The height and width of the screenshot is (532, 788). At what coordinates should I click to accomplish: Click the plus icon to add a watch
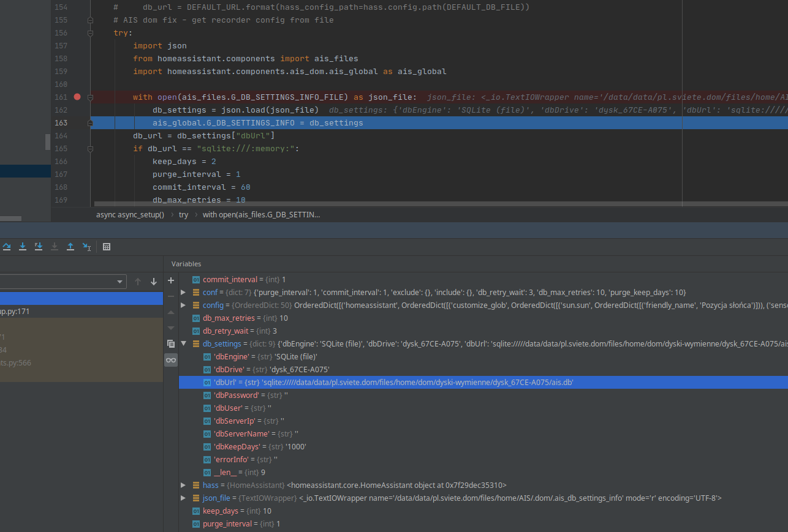point(171,280)
